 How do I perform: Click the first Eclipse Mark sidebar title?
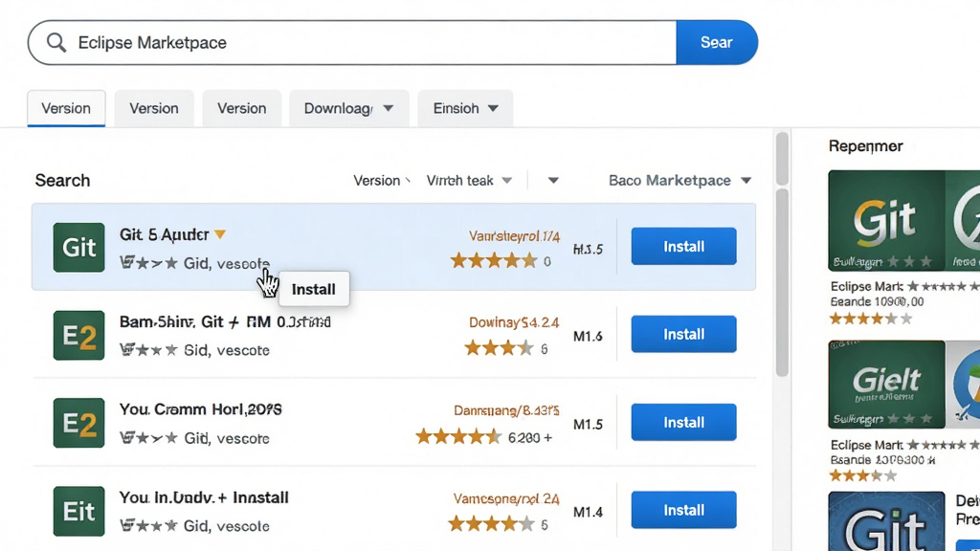pos(867,287)
